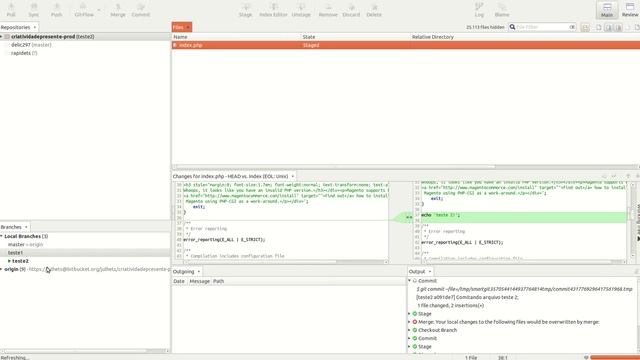The height and width of the screenshot is (360, 640).
Task: Open the Files panel menu arrow
Action: (x=188, y=27)
